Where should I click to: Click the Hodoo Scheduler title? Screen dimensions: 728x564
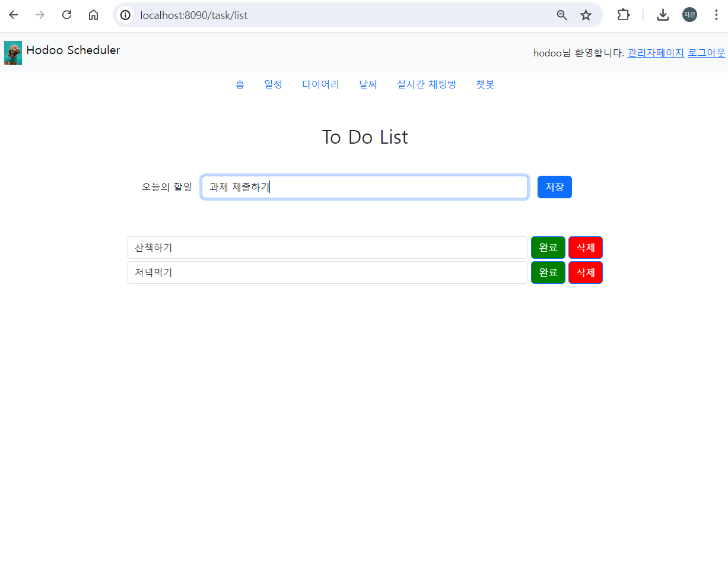[x=73, y=50]
